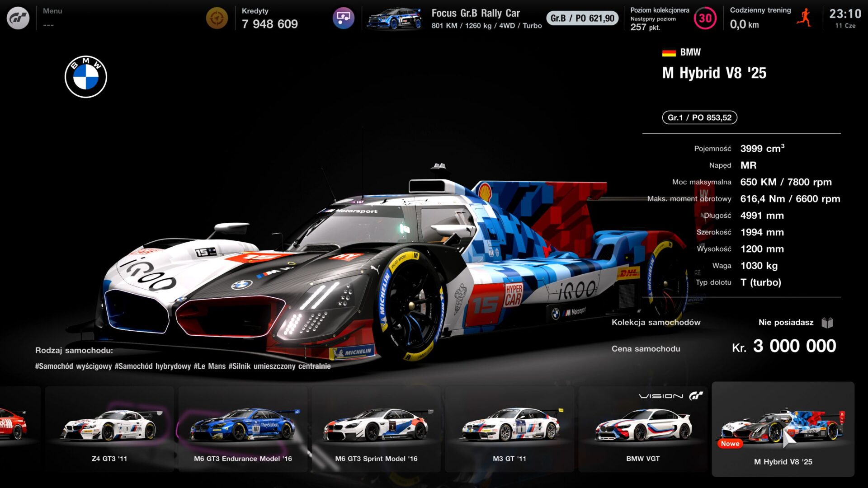Screen dimensions: 868x488
Task: Click the 4991 mm length value
Action: [x=762, y=216]
